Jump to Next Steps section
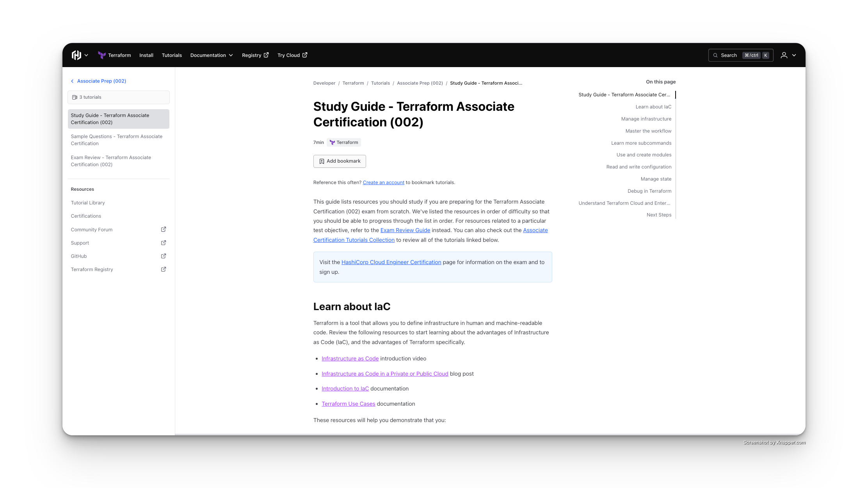868x488 pixels. (659, 215)
